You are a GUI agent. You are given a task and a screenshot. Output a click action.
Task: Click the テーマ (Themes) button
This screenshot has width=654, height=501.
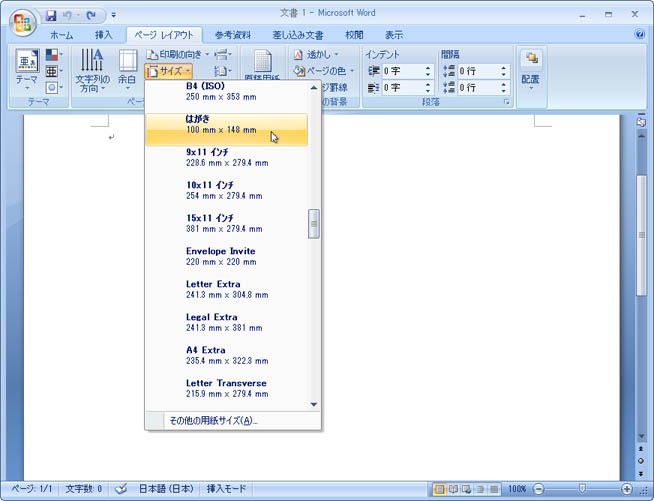pyautogui.click(x=26, y=71)
